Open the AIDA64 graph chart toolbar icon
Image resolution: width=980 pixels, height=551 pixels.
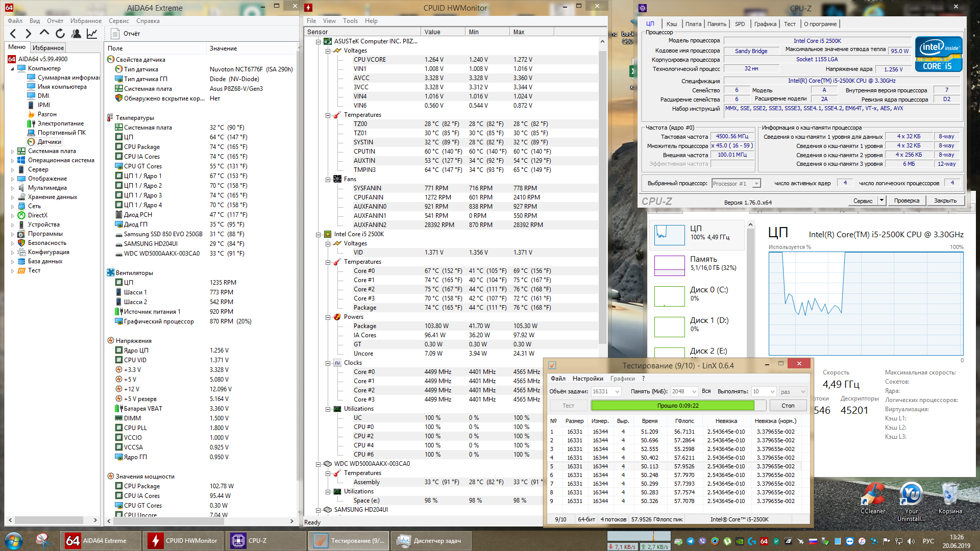coord(92,34)
